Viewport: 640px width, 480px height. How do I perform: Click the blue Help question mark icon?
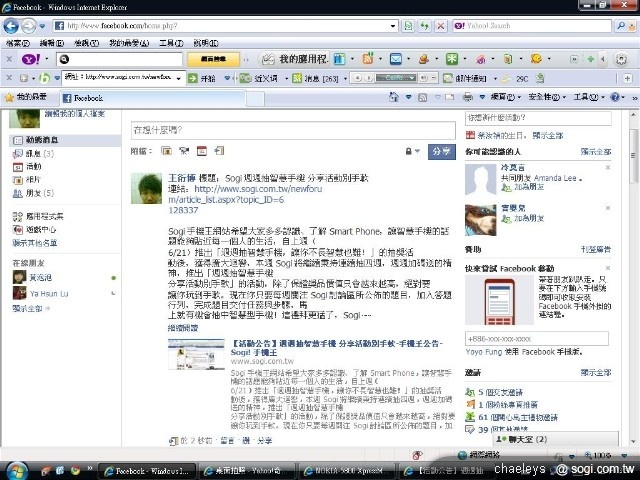coord(615,97)
